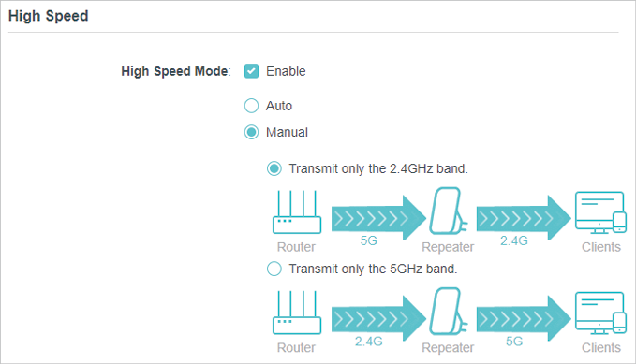
Task: Click the Repeater icon in the 5GHz diagram
Action: pos(449,312)
